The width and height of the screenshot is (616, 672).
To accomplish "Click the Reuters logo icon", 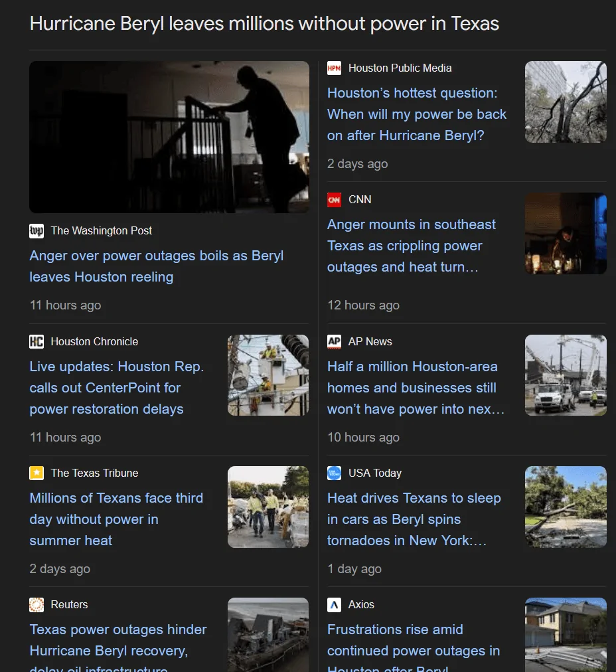I will (x=37, y=605).
